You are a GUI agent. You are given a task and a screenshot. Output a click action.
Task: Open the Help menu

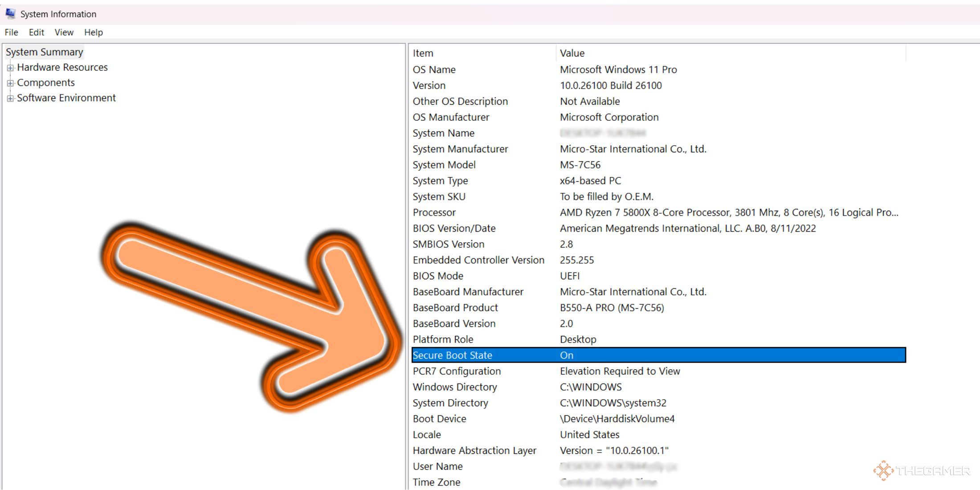pos(93,32)
